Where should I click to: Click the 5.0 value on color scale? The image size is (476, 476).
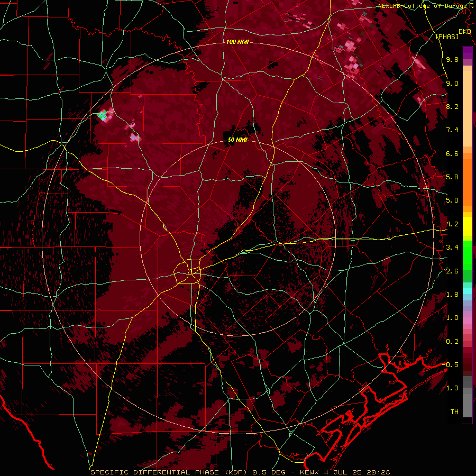pos(452,200)
